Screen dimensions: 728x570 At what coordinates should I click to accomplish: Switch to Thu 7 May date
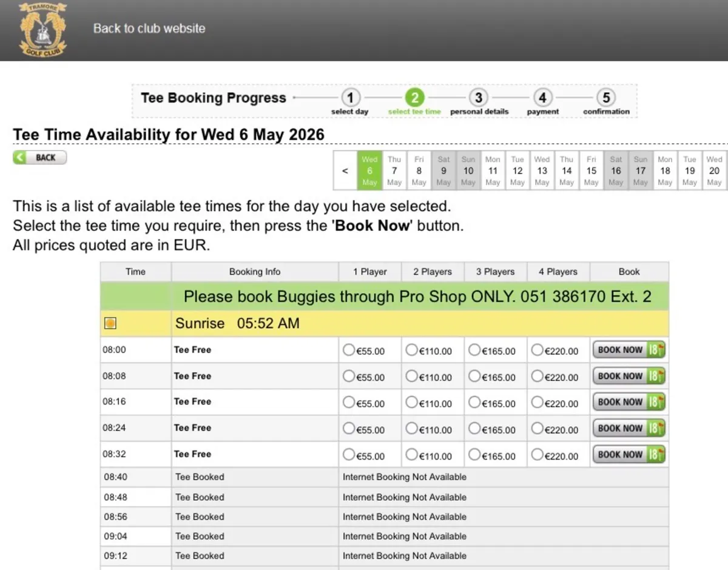point(394,170)
